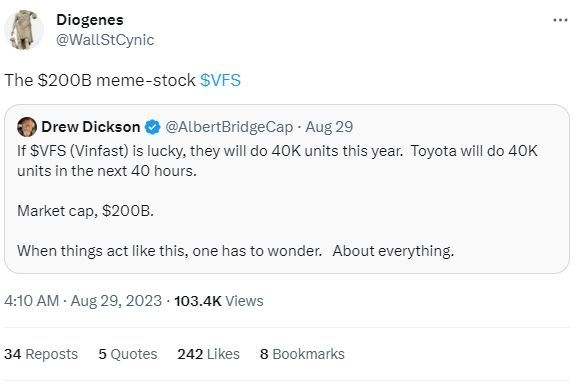View the 103.4K Views analytics
The image size is (582, 384).
[x=219, y=301]
